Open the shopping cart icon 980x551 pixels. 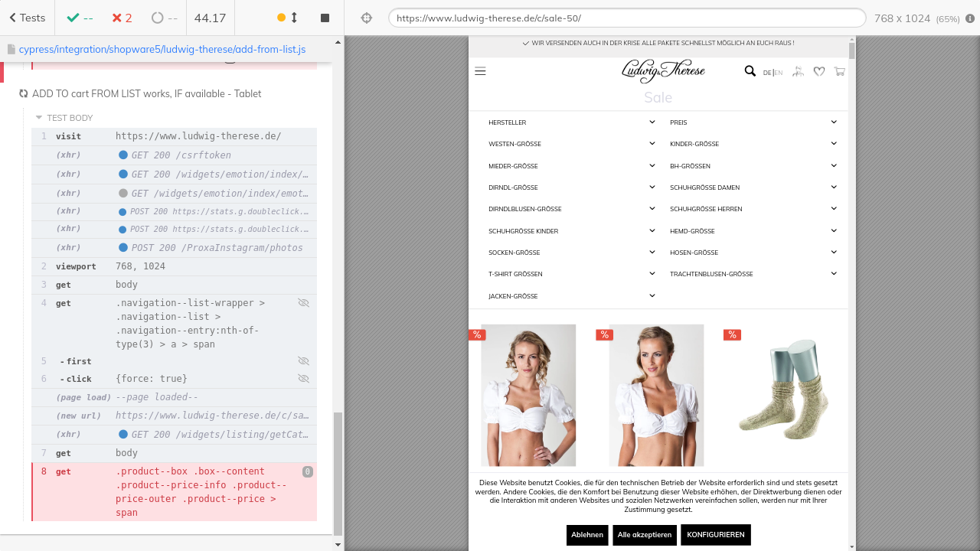(x=839, y=71)
